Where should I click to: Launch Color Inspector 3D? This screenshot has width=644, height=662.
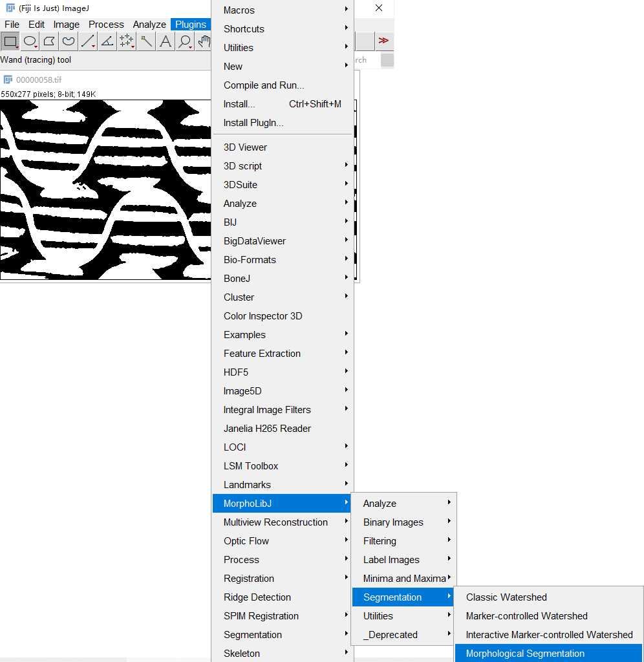282,315
